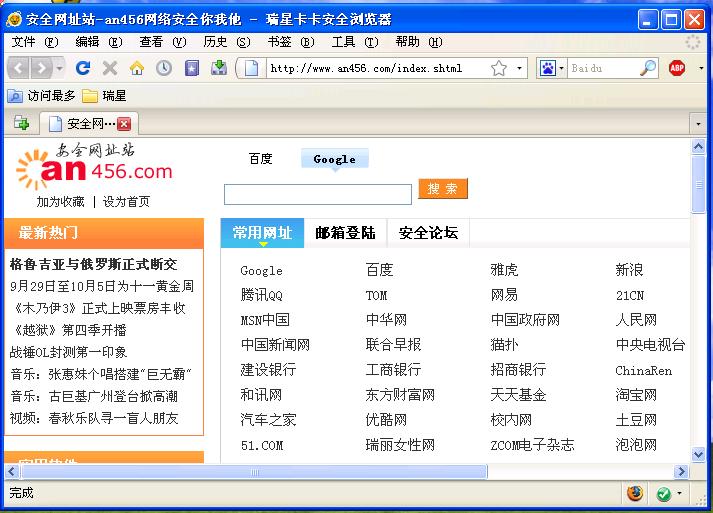
Task: Click 设为首页 link
Action: 126,201
